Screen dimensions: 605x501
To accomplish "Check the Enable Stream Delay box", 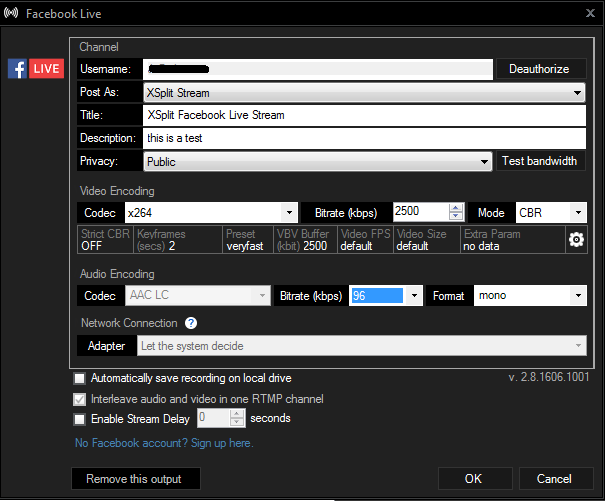I will coord(79,419).
